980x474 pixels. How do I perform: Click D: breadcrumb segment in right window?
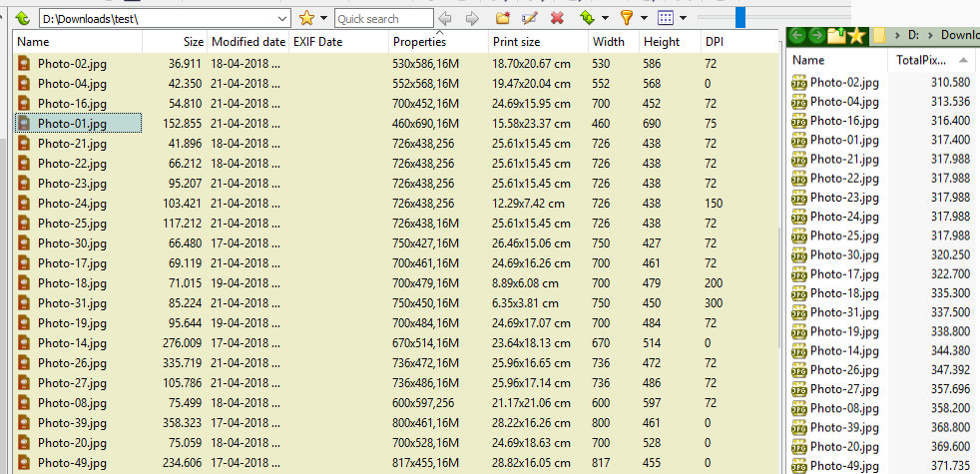[913, 36]
